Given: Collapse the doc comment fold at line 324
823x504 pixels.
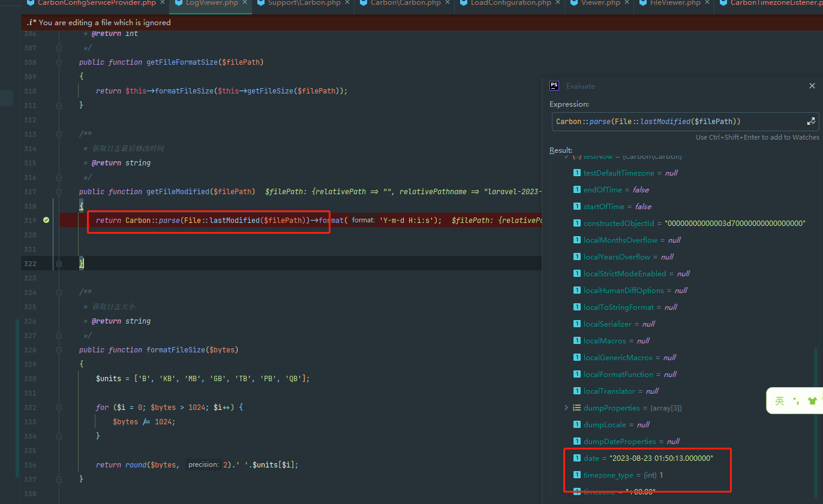Looking at the screenshot, I should point(59,292).
